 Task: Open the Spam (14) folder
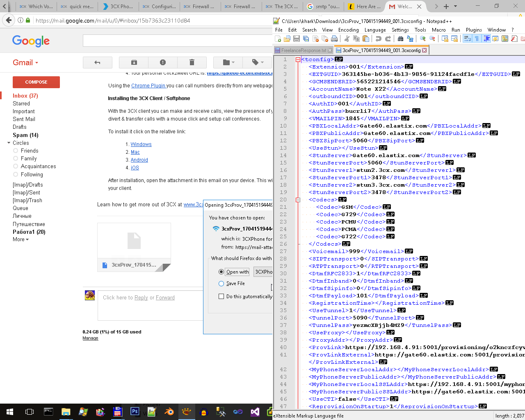[x=25, y=135]
